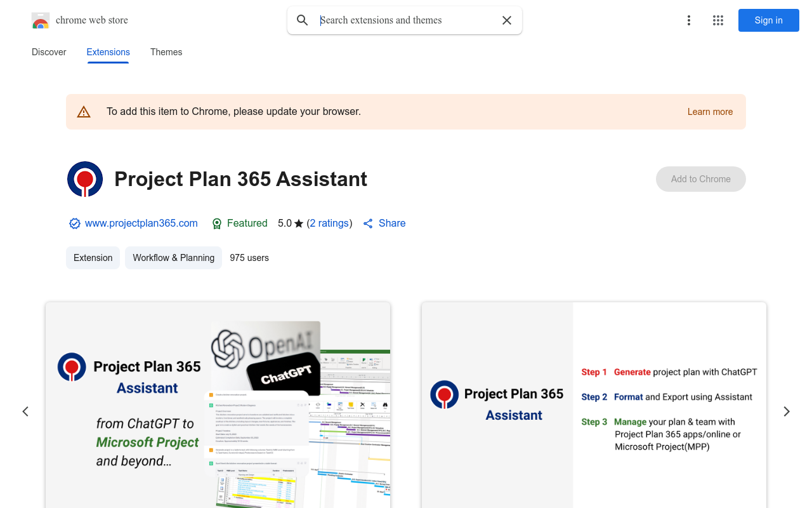Image resolution: width=812 pixels, height=508 pixels.
Task: Click the Featured badge icon
Action: (217, 224)
